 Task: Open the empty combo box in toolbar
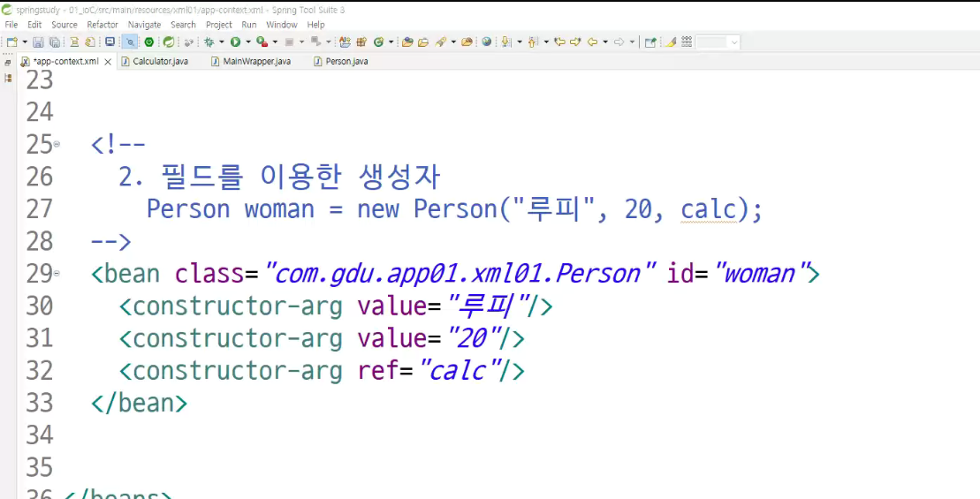click(x=718, y=42)
